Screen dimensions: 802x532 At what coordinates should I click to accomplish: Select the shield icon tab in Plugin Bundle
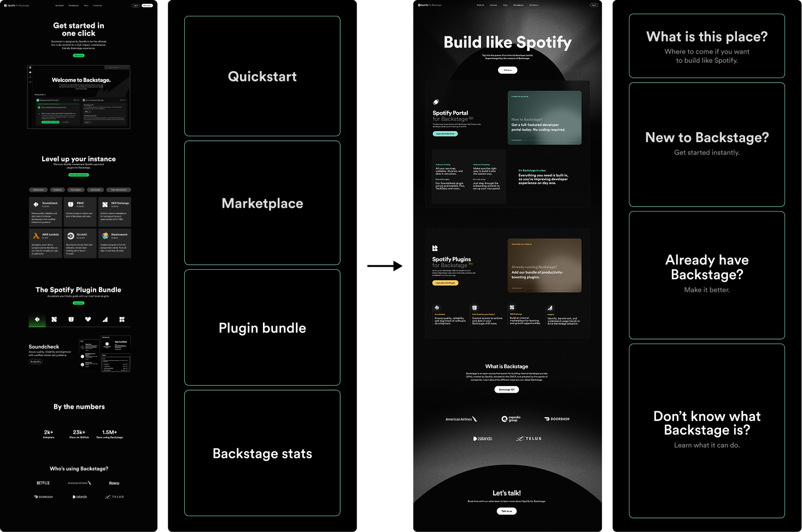71,320
